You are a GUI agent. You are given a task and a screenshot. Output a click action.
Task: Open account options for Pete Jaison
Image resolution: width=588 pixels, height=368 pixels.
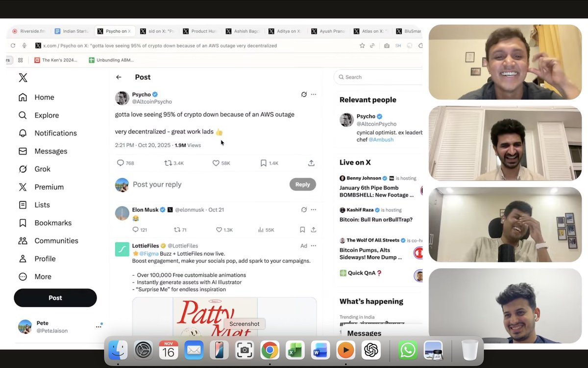coord(98,326)
